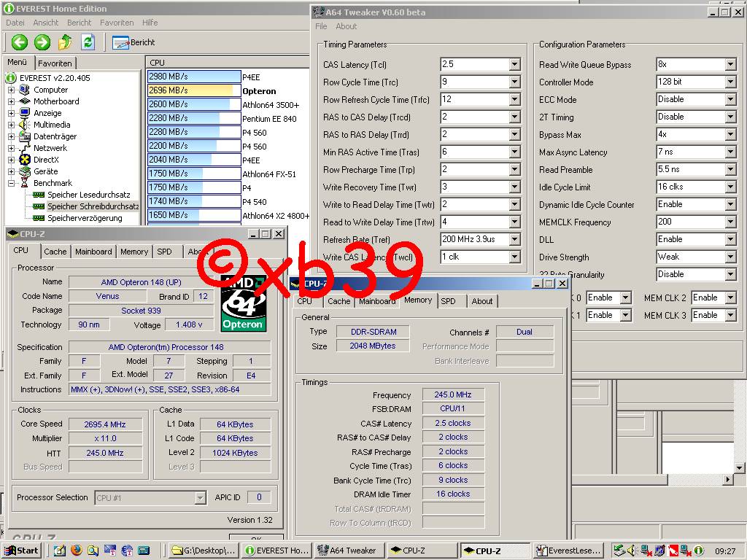
Task: Open the G:\Desktop folder taskbar button
Action: tap(204, 551)
